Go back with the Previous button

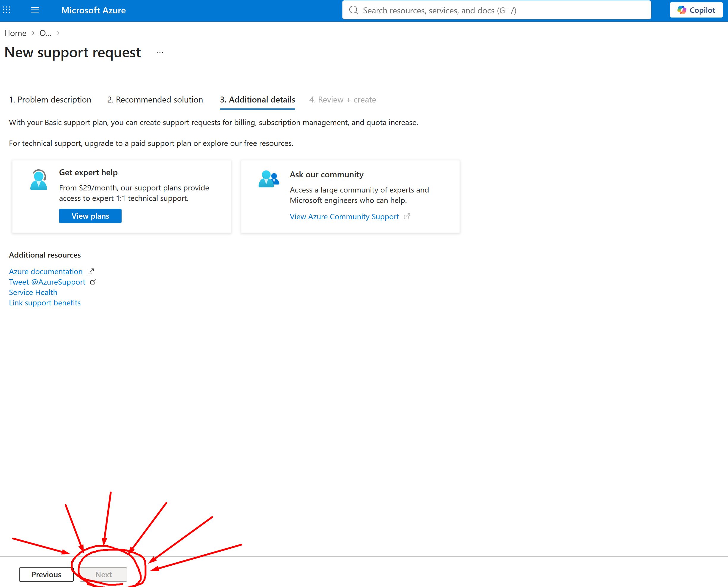pos(46,575)
